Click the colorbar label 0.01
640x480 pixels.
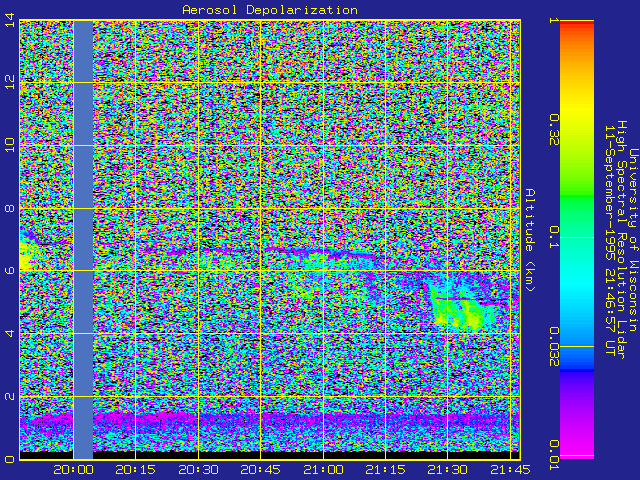(554, 455)
